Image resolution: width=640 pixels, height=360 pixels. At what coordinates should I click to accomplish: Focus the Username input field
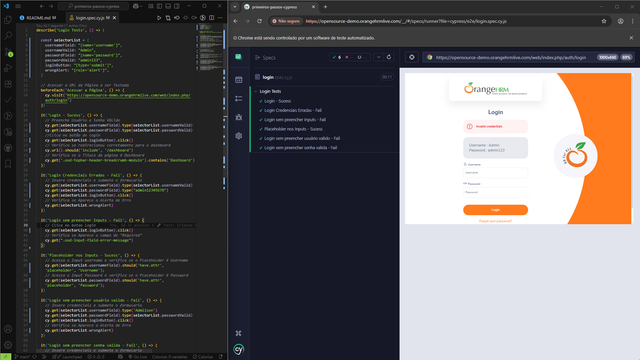(x=495, y=173)
